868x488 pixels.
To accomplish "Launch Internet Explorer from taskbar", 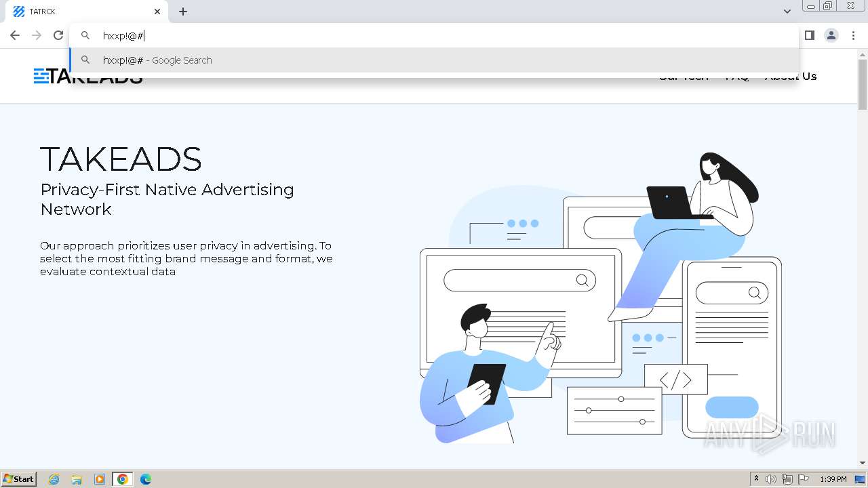I will 54,479.
